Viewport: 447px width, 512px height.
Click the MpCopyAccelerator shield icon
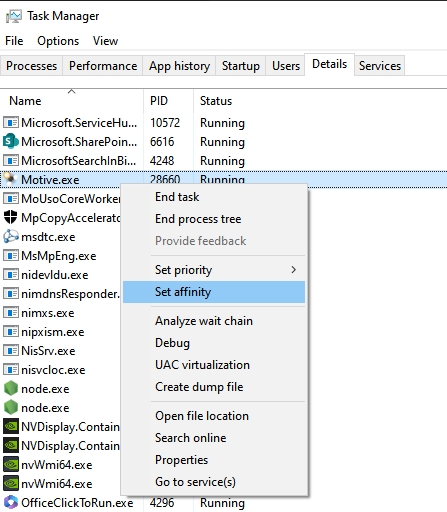click(10, 217)
